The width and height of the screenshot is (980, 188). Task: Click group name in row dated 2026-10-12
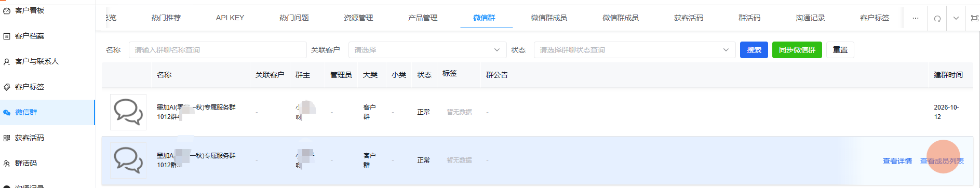click(196, 112)
